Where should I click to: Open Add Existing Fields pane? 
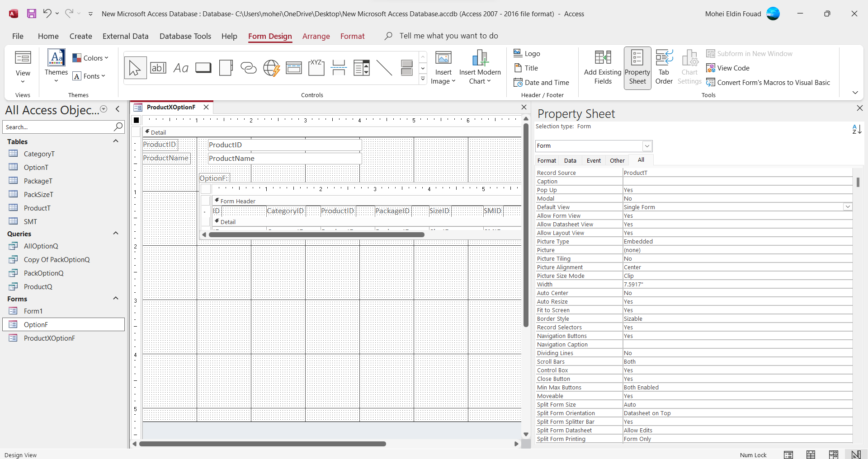click(x=603, y=68)
